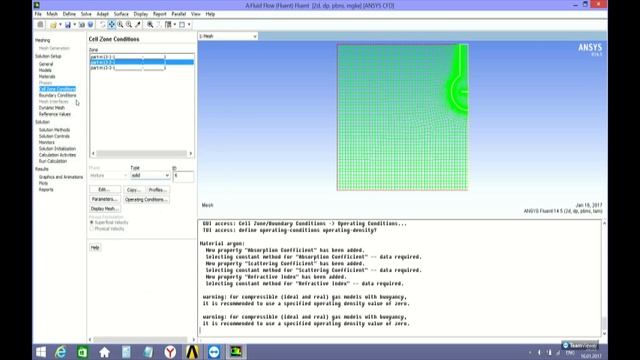Open Materials in the navigation tree

(x=47, y=76)
